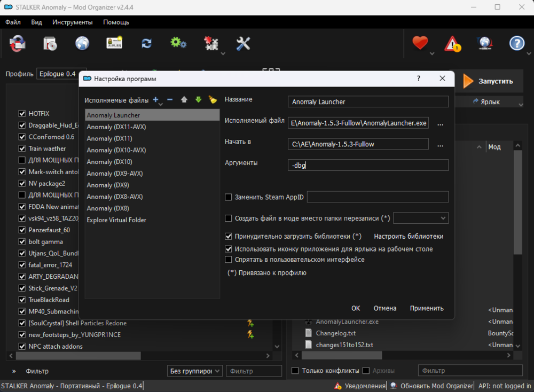Open the 'Инструменты' menu

(72, 22)
